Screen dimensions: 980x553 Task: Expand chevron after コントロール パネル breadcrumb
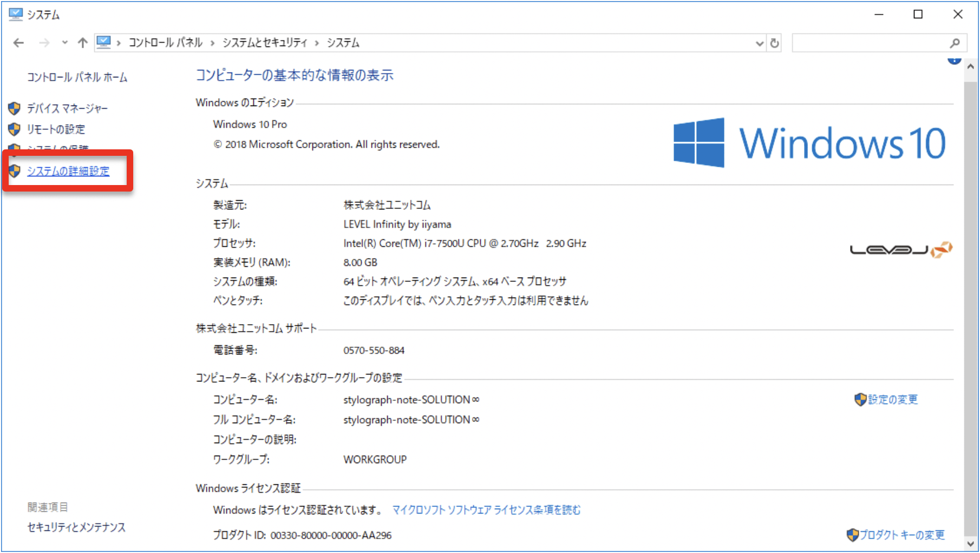[x=212, y=43]
